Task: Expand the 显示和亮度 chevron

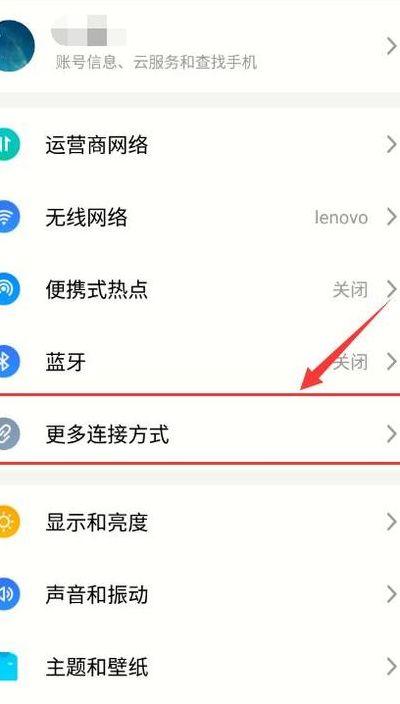Action: click(x=391, y=522)
